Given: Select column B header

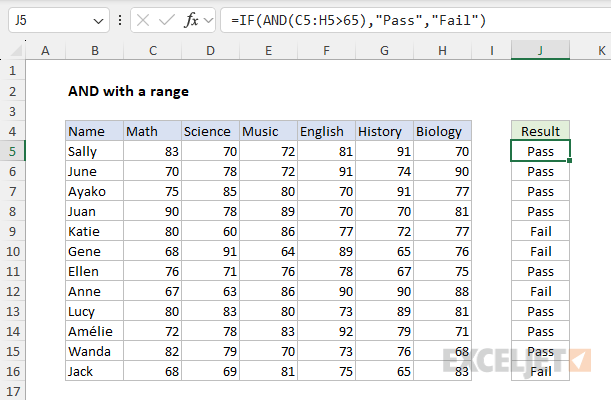Looking at the screenshot, I should 95,51.
